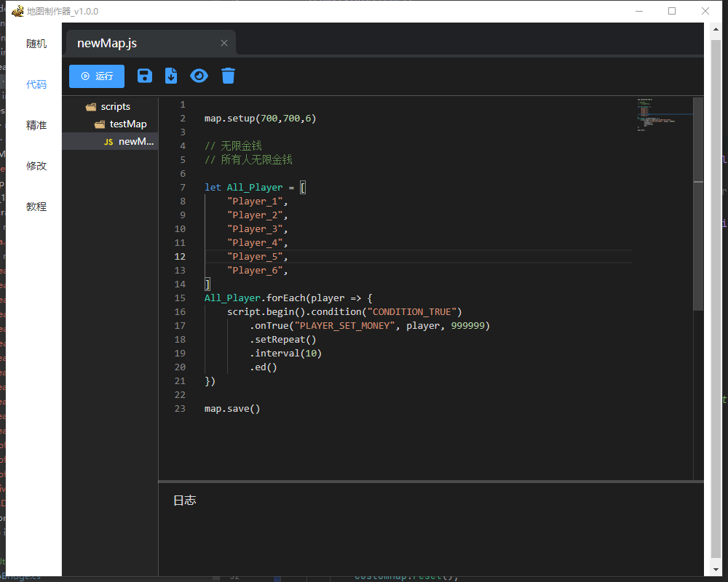The width and height of the screenshot is (728, 582).
Task: Open the 精准 sidebar section
Action: coord(36,125)
